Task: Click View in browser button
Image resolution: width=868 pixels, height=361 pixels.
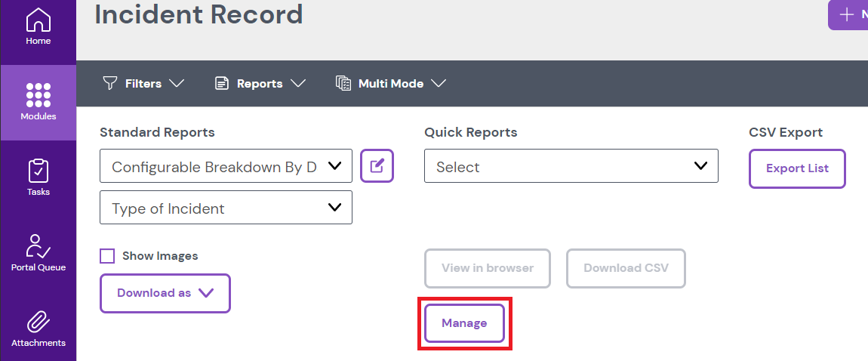Action: coord(488,268)
